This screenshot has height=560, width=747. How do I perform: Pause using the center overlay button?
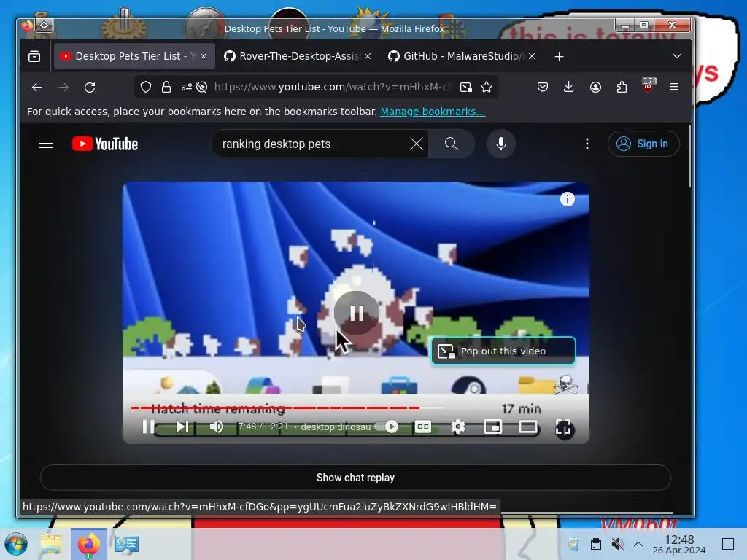(356, 313)
